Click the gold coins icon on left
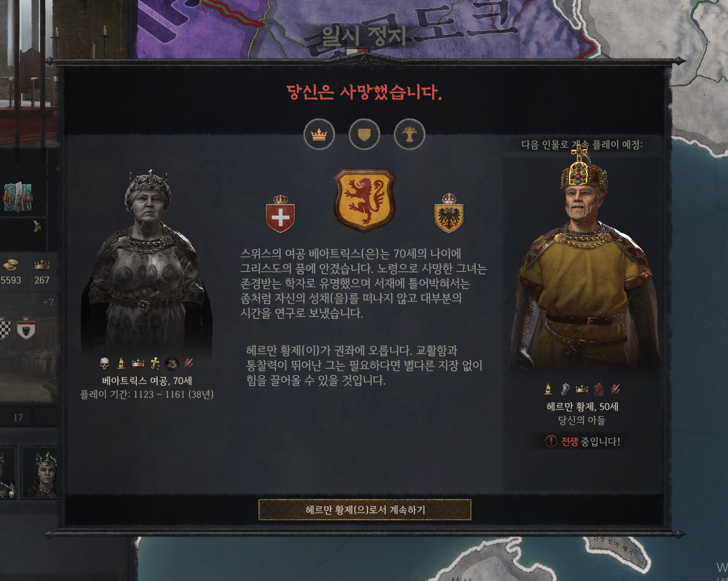The image size is (728, 581). (x=11, y=265)
